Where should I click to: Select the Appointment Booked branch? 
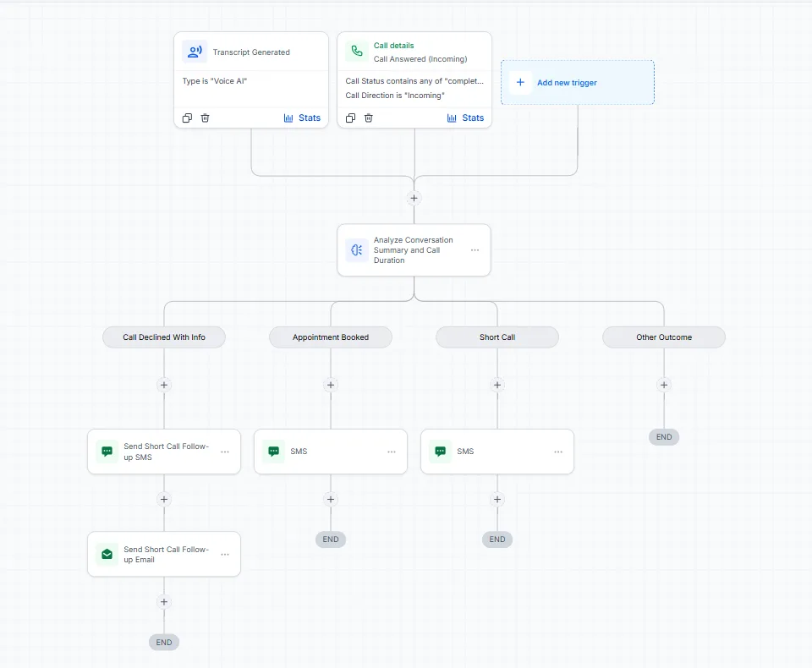[x=331, y=337]
